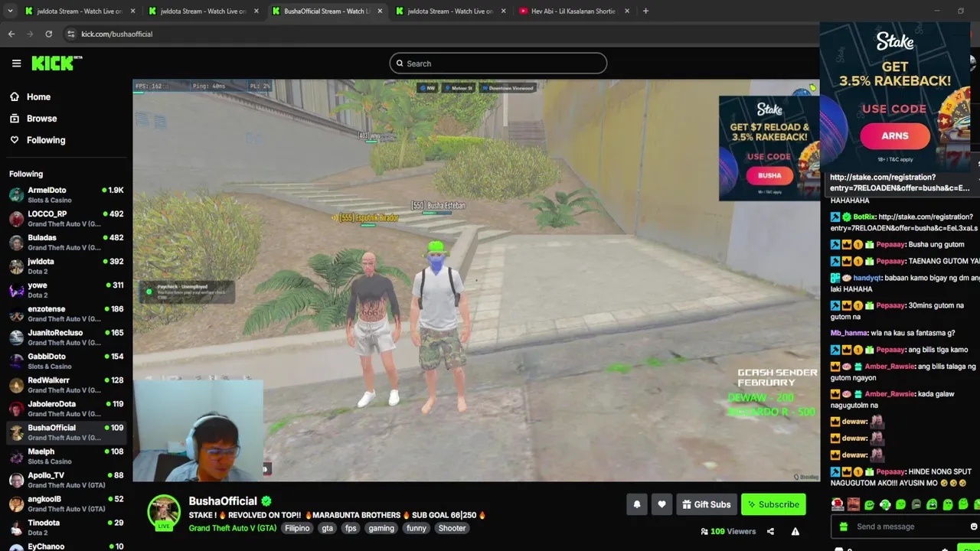Select the fps tag
This screenshot has height=551, width=980.
click(351, 528)
